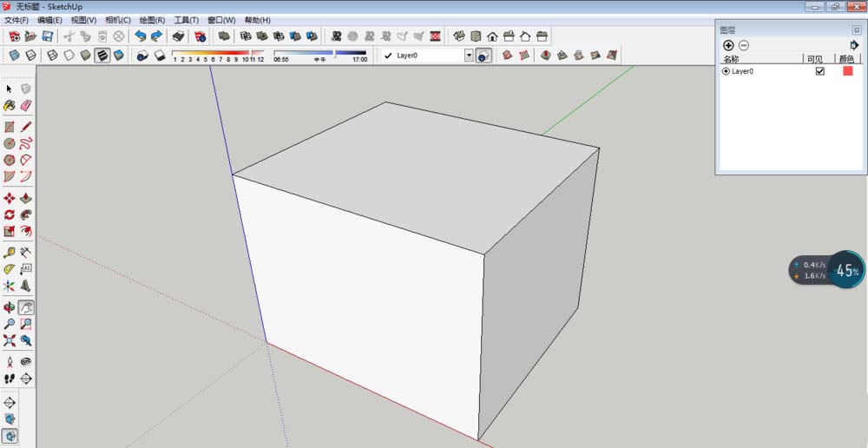Open the 帮助(H) menu
Viewport: 868px width, 448px height.
[258, 20]
